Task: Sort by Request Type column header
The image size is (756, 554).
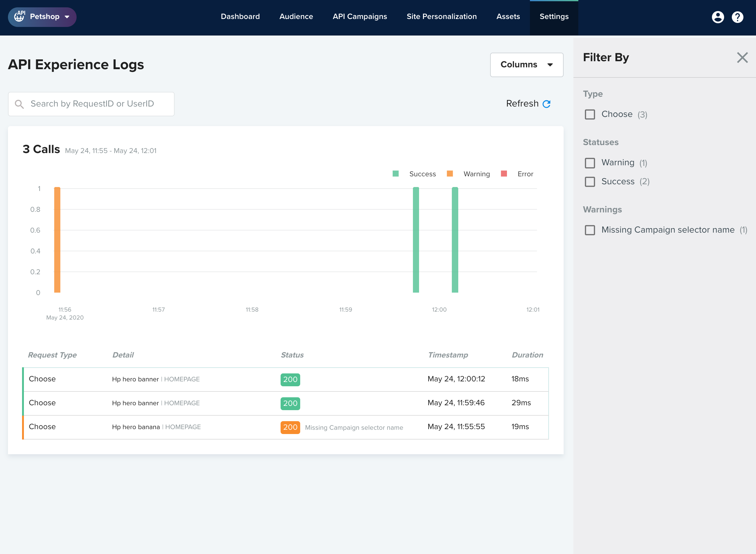Action: 52,355
